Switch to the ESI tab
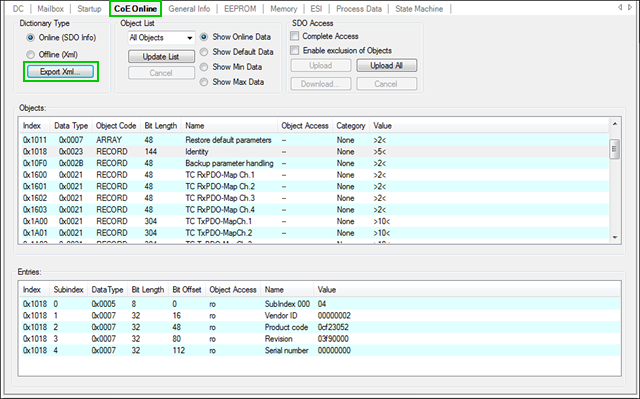This screenshot has height=399, width=640. point(316,9)
